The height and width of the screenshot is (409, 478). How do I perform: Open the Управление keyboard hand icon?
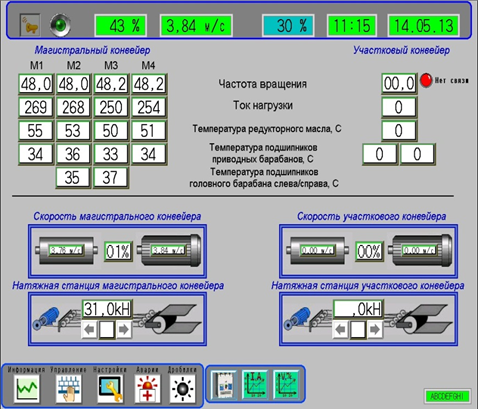[x=69, y=388]
